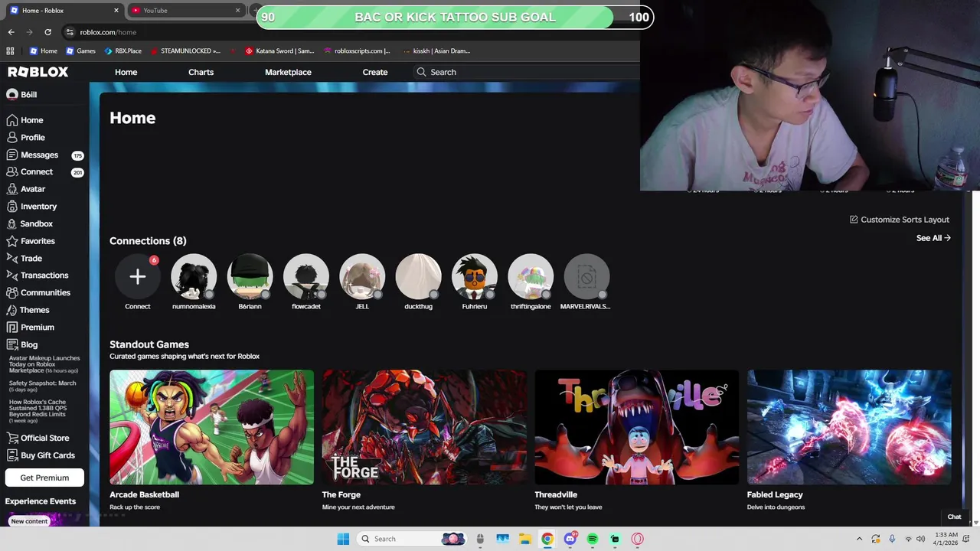Click the Roblox logo
The height and width of the screenshot is (551, 980).
(x=38, y=72)
